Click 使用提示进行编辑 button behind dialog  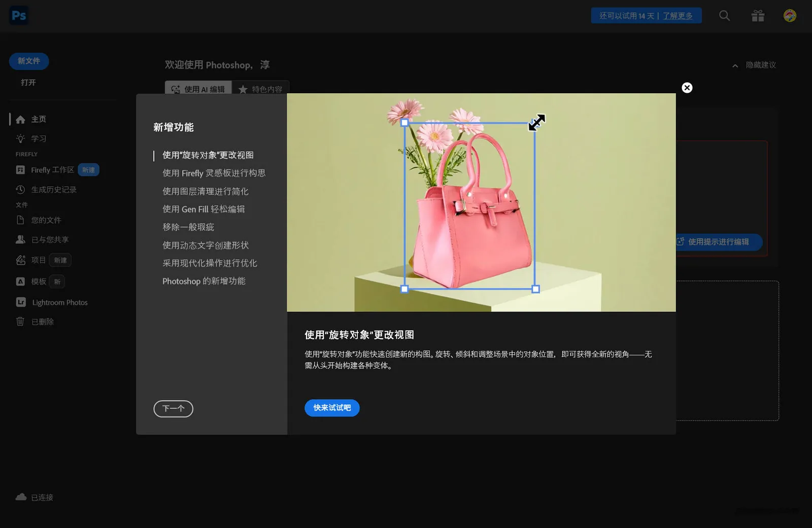[719, 242]
